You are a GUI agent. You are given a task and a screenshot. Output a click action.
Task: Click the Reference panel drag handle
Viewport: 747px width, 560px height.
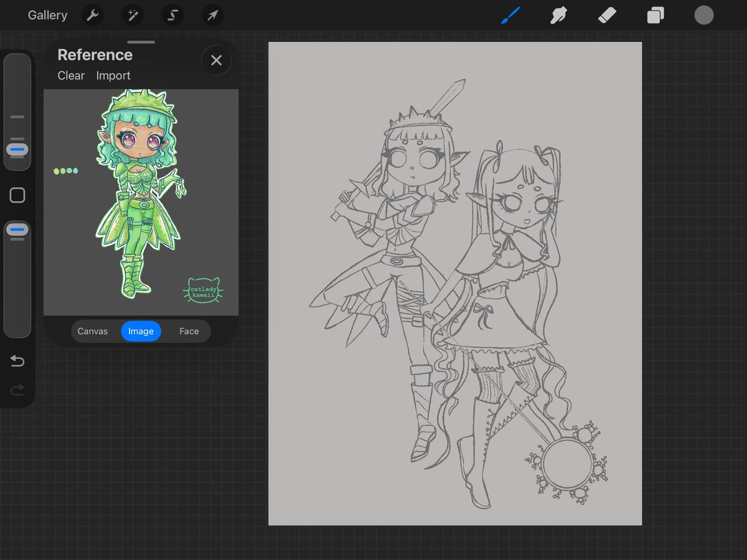point(141,42)
